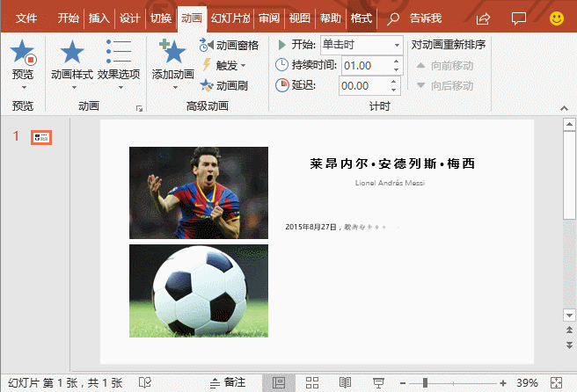Click the Share icon in title bar
Viewport: 577px width, 392px height.
tap(483, 18)
